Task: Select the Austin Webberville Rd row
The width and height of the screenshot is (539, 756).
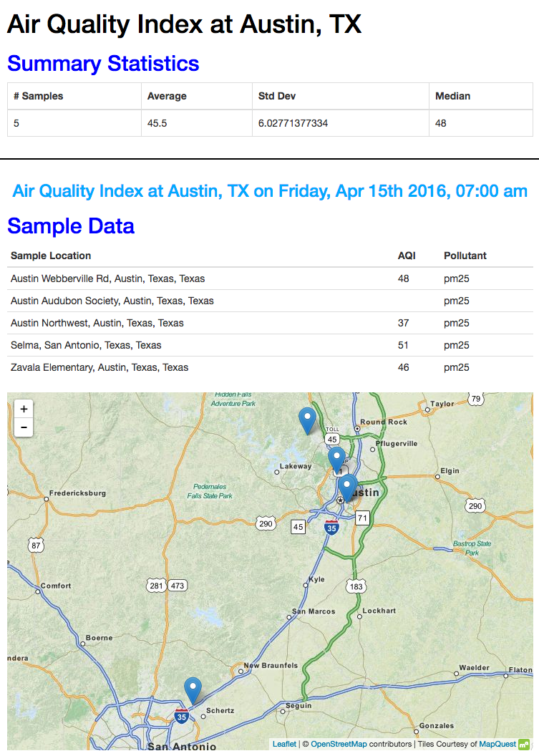Action: 270,278
